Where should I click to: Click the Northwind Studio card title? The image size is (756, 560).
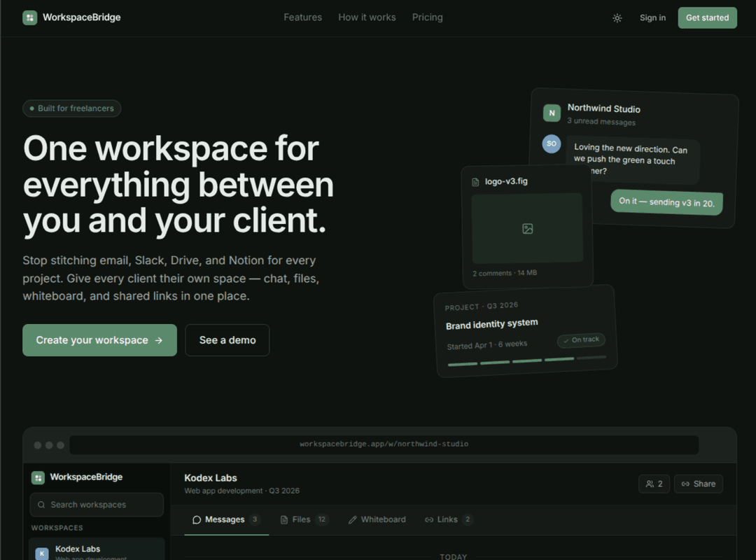(x=603, y=108)
